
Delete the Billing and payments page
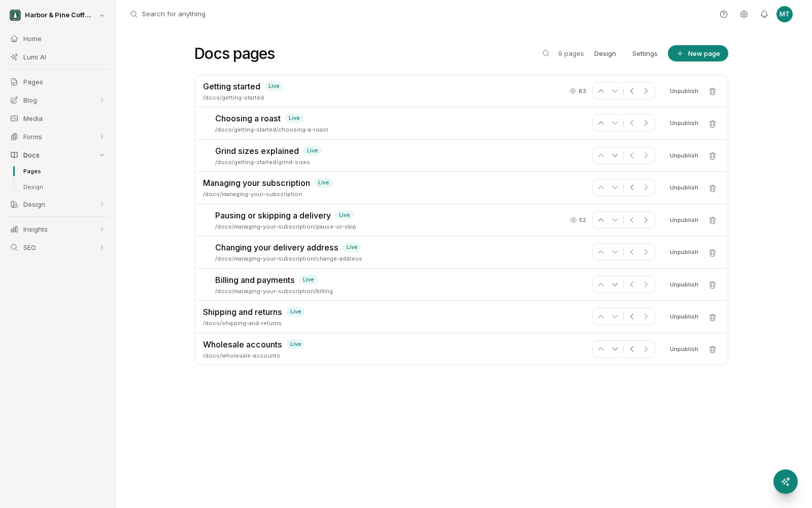pyautogui.click(x=713, y=285)
